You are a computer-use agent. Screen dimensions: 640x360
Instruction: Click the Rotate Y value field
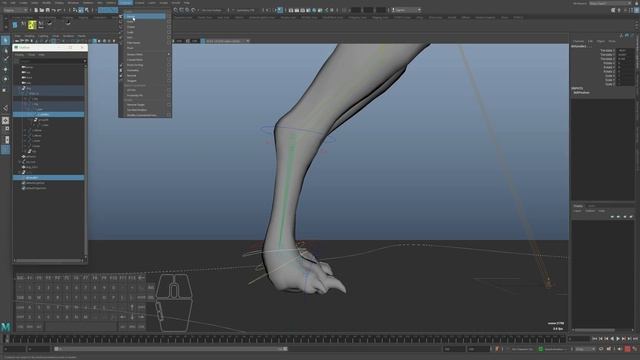pos(625,67)
